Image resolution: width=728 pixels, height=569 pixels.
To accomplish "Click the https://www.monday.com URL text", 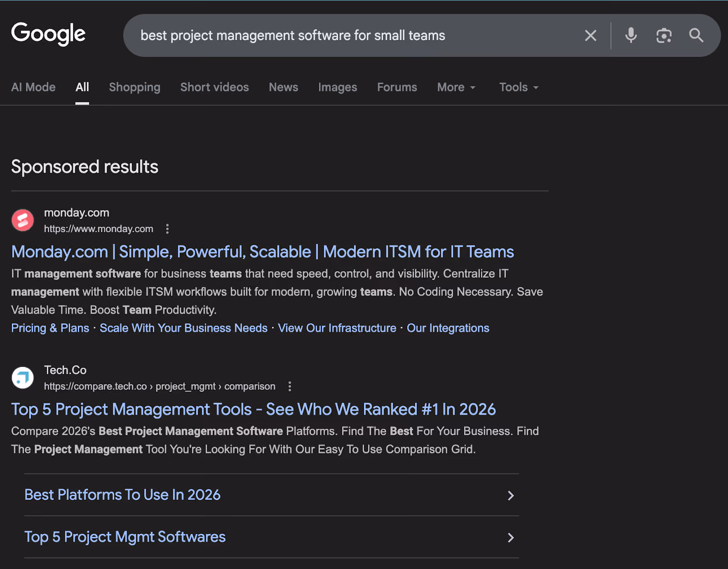I will point(99,229).
